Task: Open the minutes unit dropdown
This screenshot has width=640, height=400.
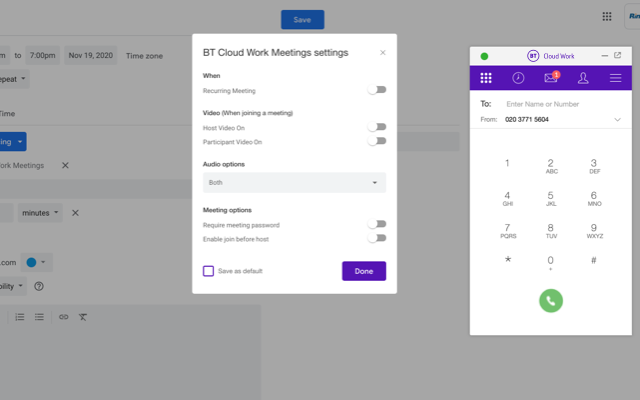Action: [40, 213]
